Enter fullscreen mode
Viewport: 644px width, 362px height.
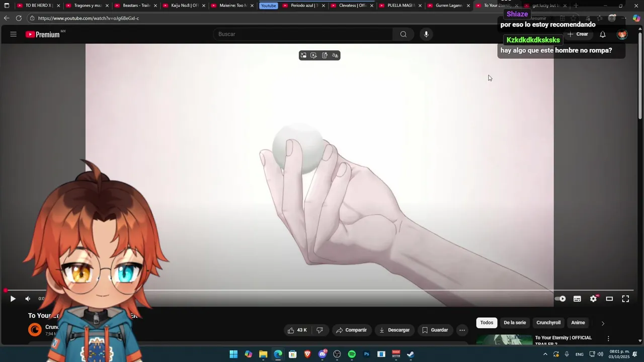[625, 299]
